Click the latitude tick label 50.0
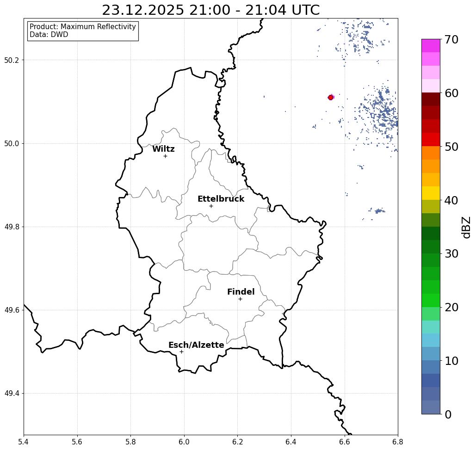476x450 pixels. click(x=12, y=143)
